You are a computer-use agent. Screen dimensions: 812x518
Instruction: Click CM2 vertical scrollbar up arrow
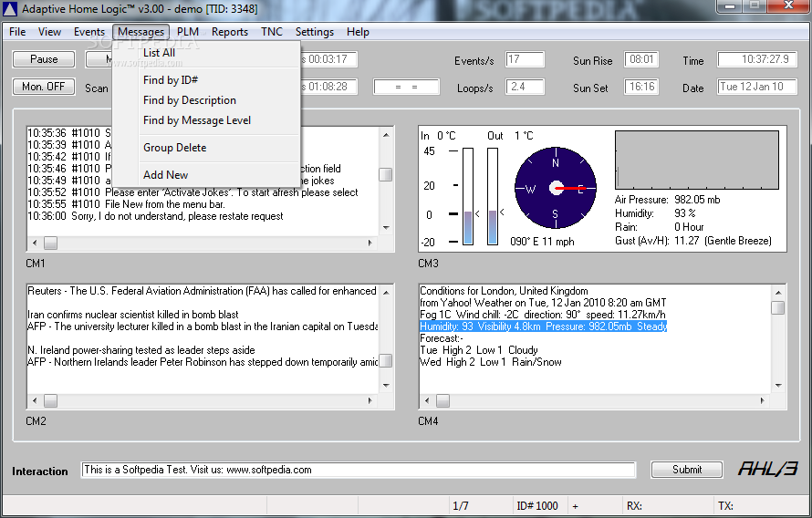[386, 293]
